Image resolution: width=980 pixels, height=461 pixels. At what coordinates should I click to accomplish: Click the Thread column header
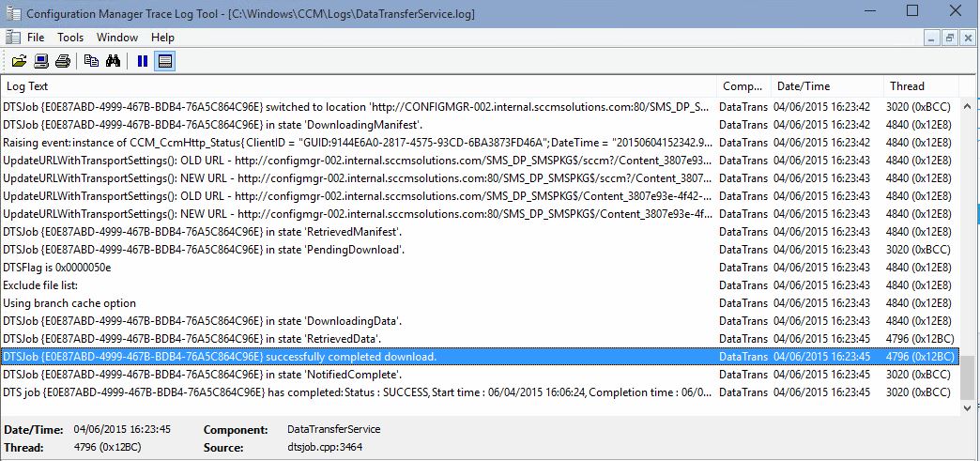pyautogui.click(x=920, y=86)
